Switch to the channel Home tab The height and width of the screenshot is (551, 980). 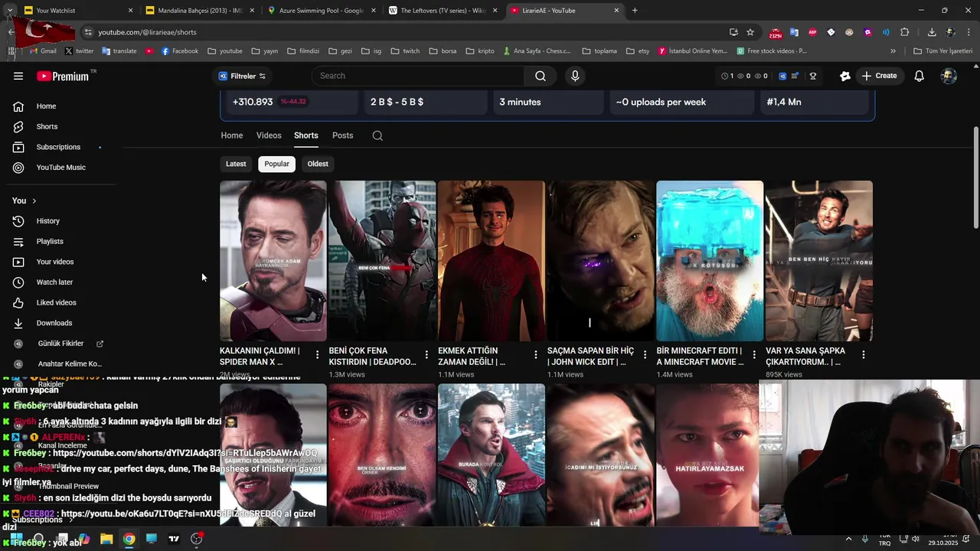(x=232, y=135)
